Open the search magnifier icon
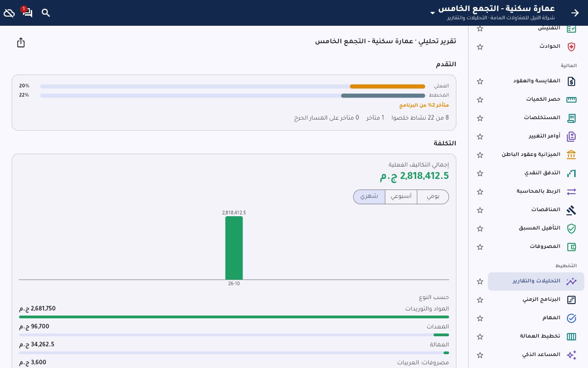Viewport: 588px width, 368px height. point(46,13)
